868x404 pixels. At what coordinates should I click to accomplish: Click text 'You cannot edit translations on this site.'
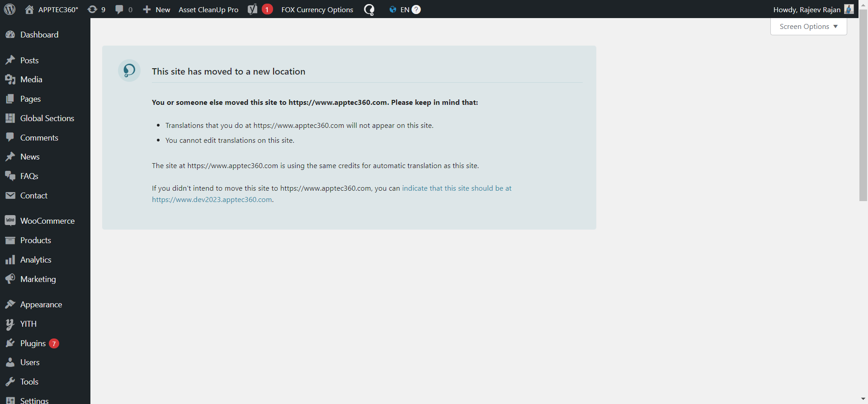pos(230,141)
